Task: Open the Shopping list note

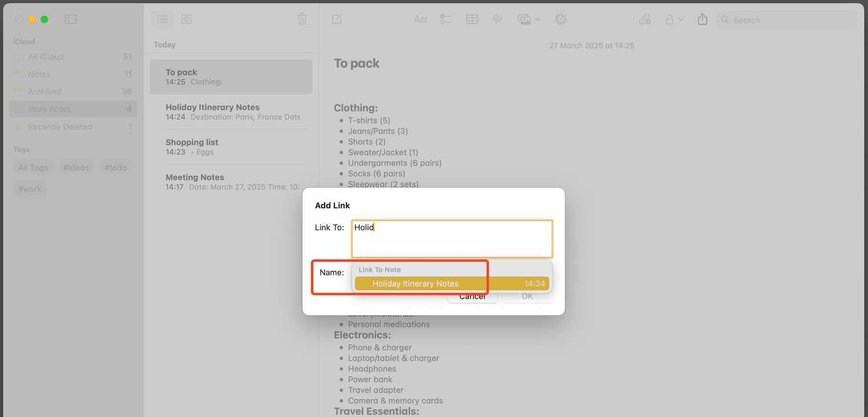Action: (x=231, y=147)
